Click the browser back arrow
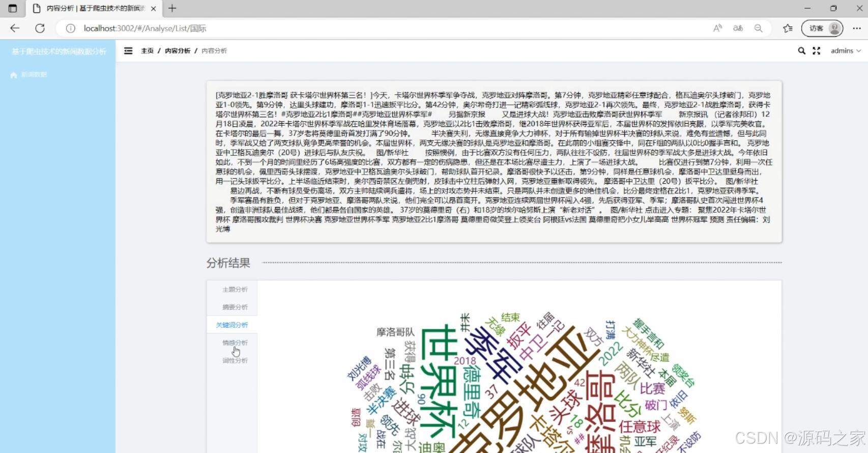The width and height of the screenshot is (868, 453). pos(15,29)
